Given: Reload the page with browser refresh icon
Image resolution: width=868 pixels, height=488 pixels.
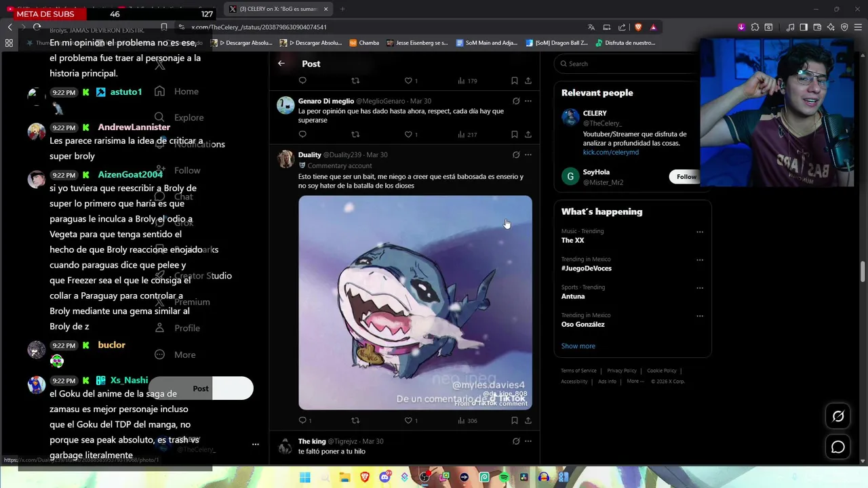Looking at the screenshot, I should coord(37,27).
